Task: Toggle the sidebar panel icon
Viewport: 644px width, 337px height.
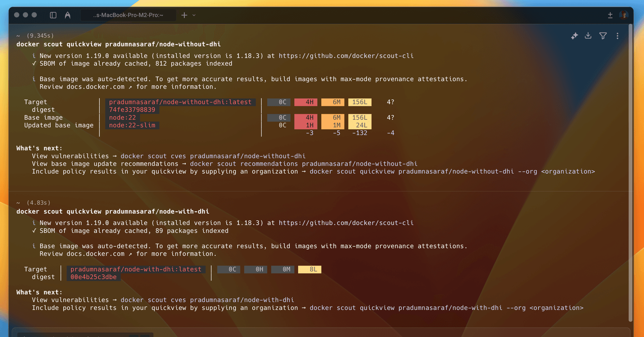Action: 53,15
